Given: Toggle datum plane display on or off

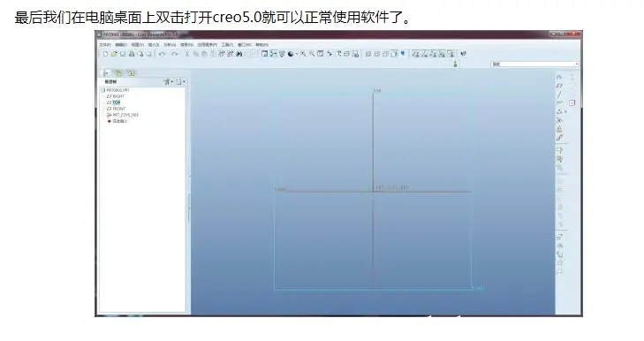Looking at the screenshot, I should (416, 54).
